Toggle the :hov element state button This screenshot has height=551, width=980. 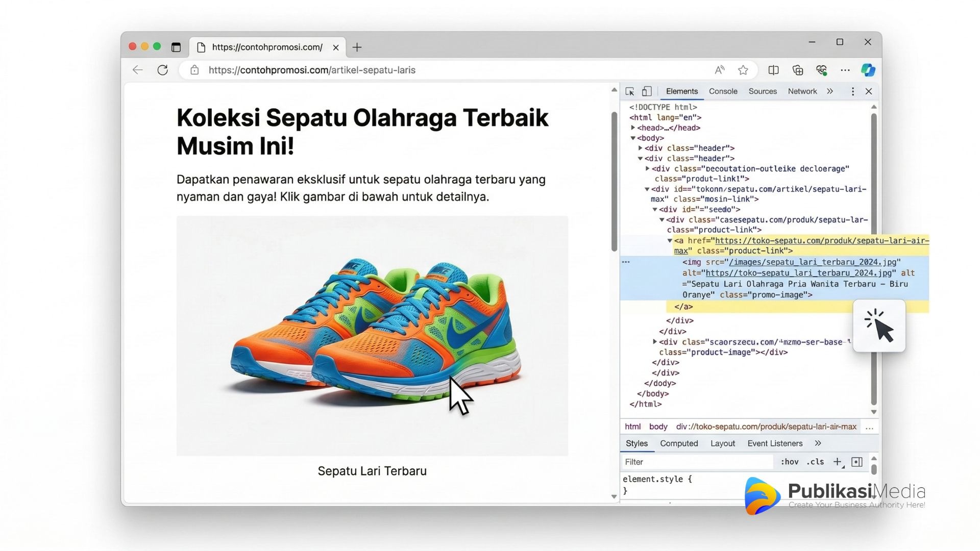pyautogui.click(x=789, y=462)
